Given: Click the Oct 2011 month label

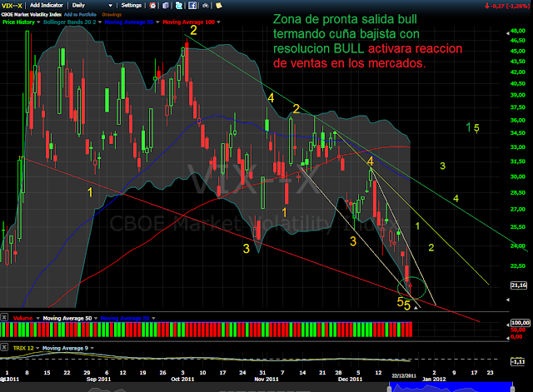Looking at the screenshot, I should (182, 380).
